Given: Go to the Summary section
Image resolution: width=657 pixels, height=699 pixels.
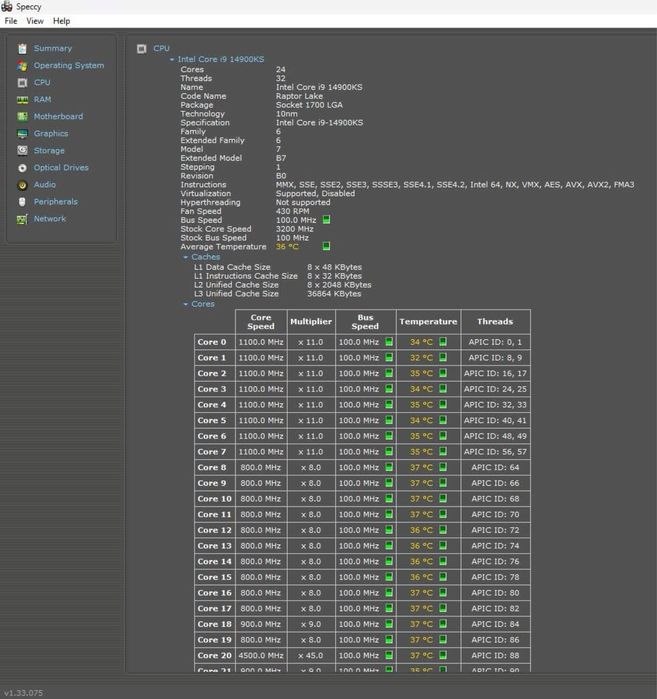Looking at the screenshot, I should pyautogui.click(x=53, y=48).
